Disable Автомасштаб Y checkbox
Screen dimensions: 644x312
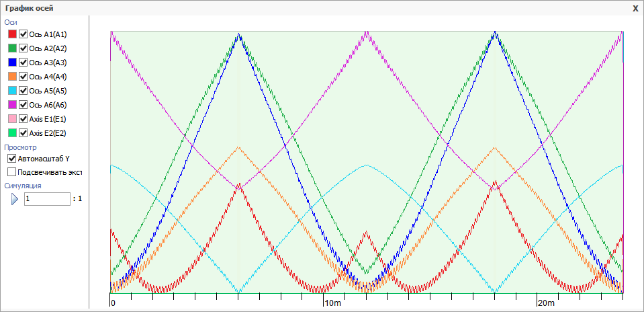pyautogui.click(x=11, y=159)
